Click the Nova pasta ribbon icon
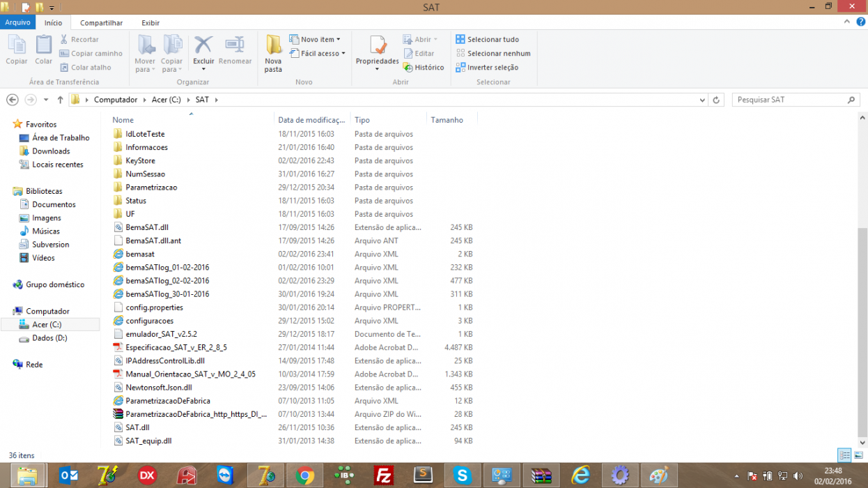 pos(273,53)
